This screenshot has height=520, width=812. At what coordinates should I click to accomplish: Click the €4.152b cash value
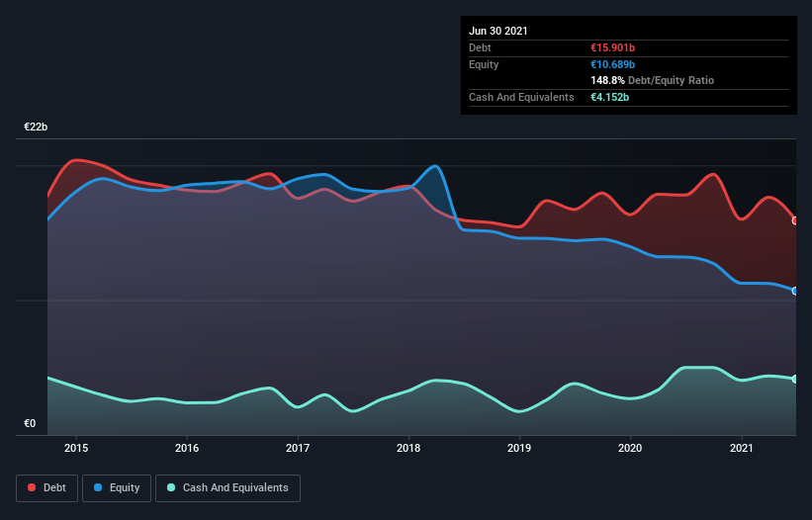(609, 97)
